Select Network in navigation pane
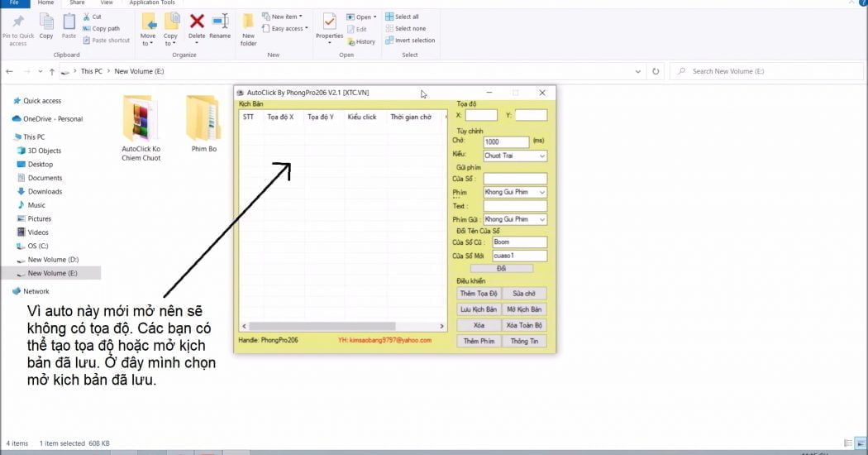The image size is (868, 455). 36,291
